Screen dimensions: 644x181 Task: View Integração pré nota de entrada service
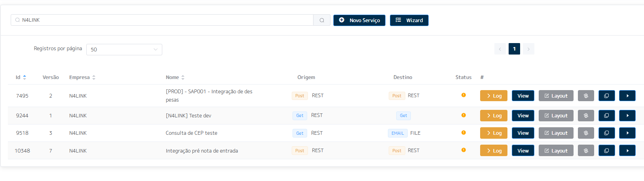(523, 151)
